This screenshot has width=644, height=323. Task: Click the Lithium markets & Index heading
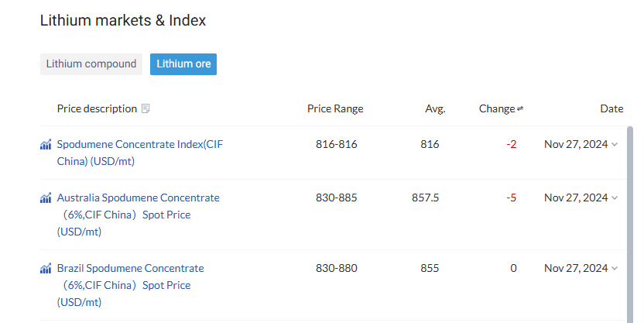click(x=123, y=21)
